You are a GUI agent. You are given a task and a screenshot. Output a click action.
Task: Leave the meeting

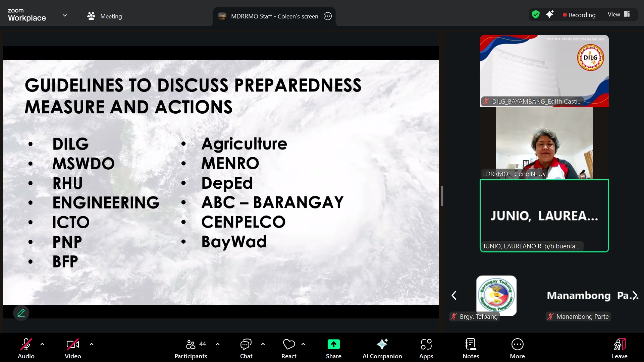(x=619, y=348)
